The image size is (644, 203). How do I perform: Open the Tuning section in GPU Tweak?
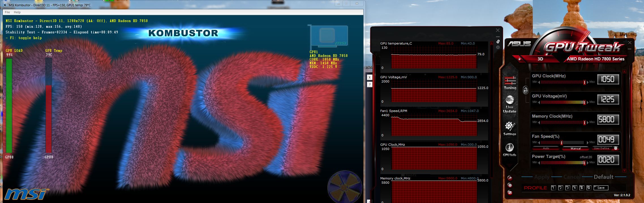coord(510,83)
